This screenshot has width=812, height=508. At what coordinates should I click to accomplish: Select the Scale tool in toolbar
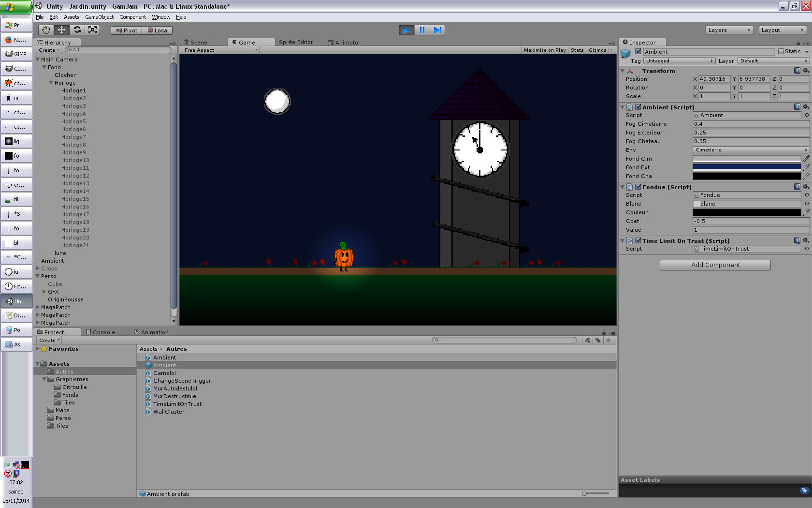92,30
